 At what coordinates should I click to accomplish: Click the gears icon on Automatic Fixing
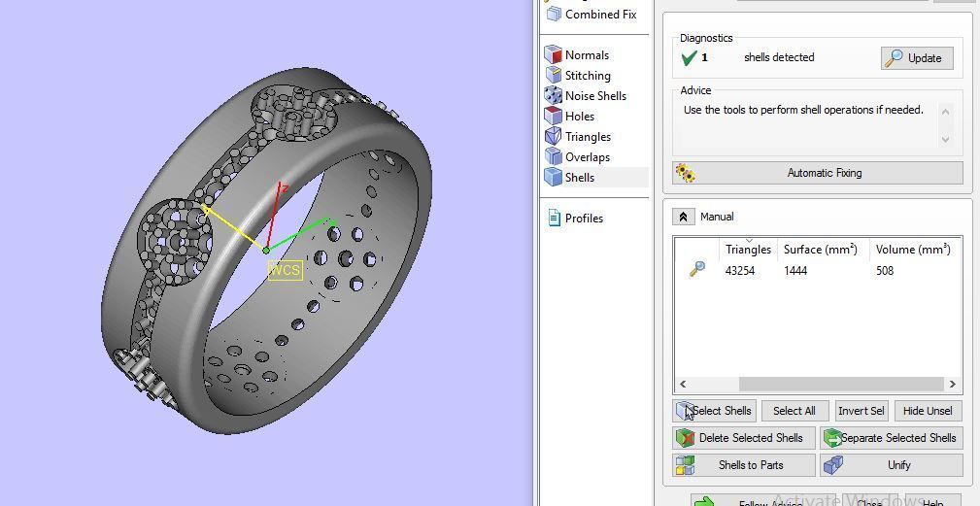point(686,173)
